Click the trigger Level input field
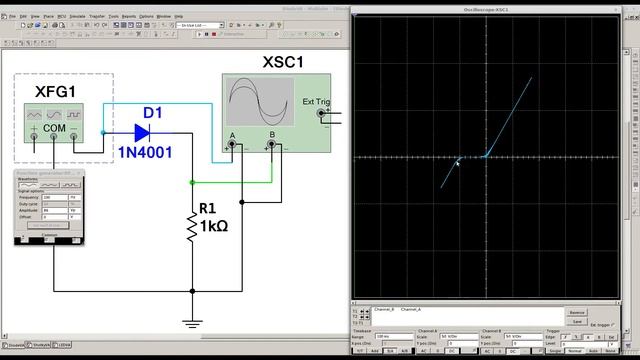 584,344
